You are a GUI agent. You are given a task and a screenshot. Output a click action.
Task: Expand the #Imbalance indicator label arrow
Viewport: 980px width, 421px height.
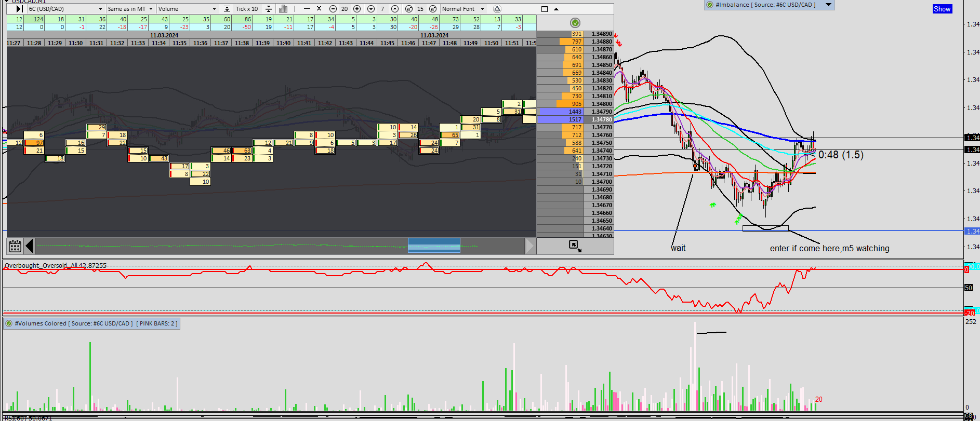[x=829, y=5]
